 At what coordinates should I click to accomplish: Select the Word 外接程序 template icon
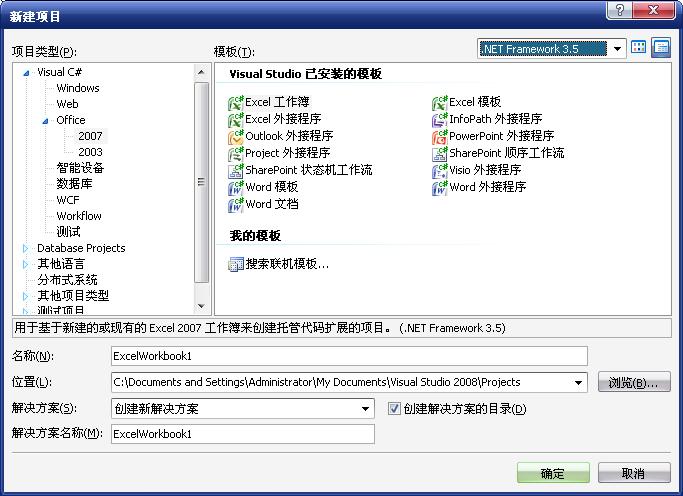(440, 187)
